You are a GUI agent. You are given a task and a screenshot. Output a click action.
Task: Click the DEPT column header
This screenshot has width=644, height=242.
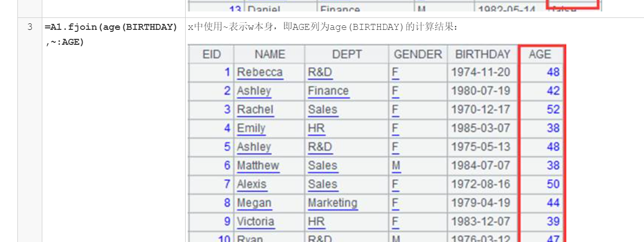[347, 54]
